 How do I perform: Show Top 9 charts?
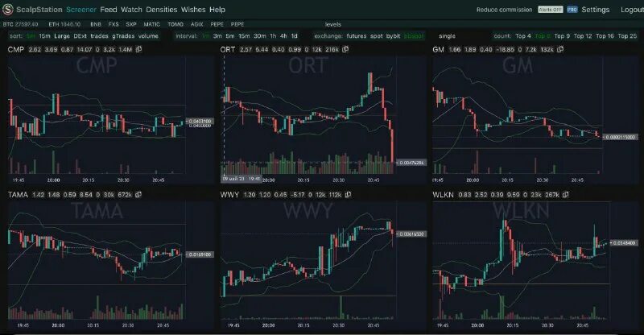click(x=562, y=35)
